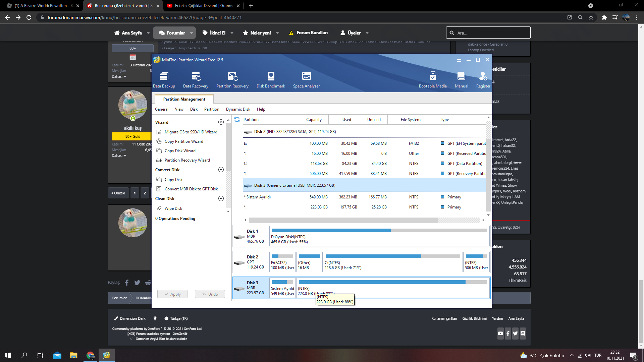Click Migrate OS to SSD/HD Wizard
Viewport: 644px width, 362px height.
[191, 132]
